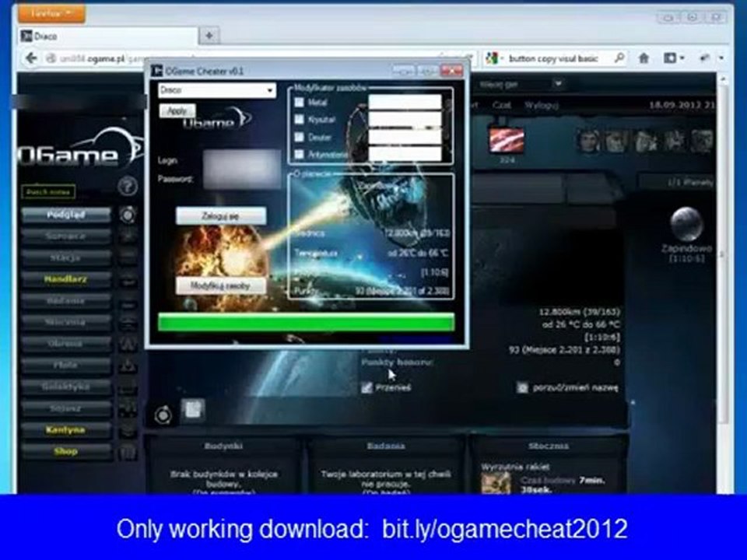Click the Przenieś planet move icon

(x=366, y=387)
